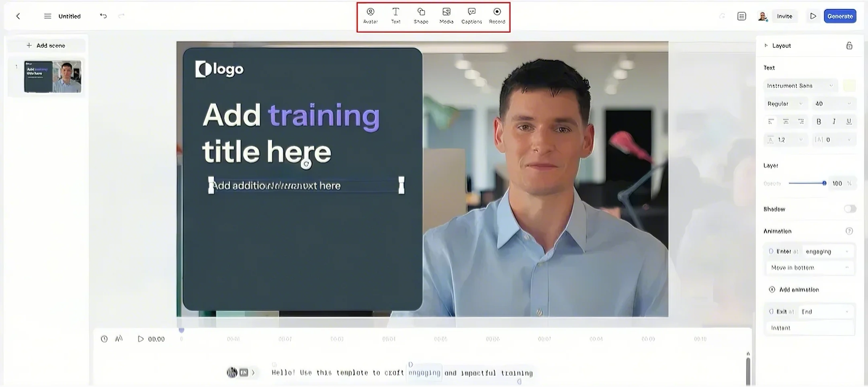Screen dimensions: 868x387
Task: Open the Shape tool
Action: [421, 16]
